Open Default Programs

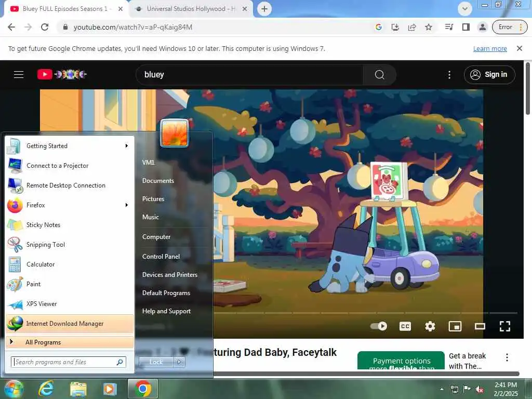tap(166, 293)
